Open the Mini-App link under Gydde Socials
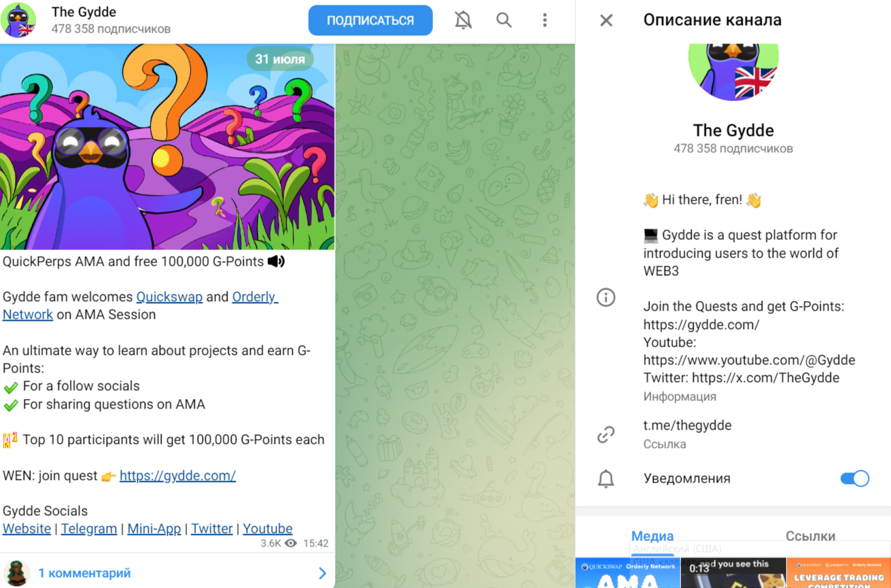Image resolution: width=891 pixels, height=588 pixels. point(154,529)
